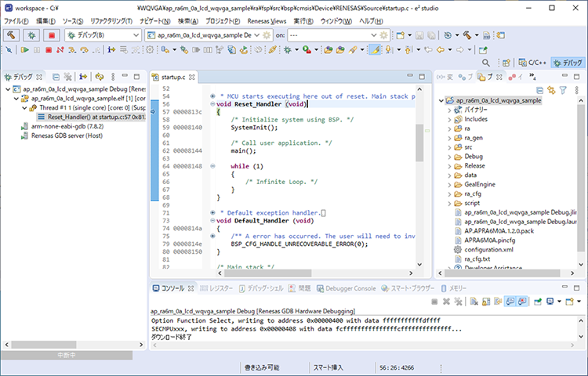This screenshot has height=376, width=588.
Task: Switch to the Debugger Console tab
Action: pyautogui.click(x=346, y=288)
